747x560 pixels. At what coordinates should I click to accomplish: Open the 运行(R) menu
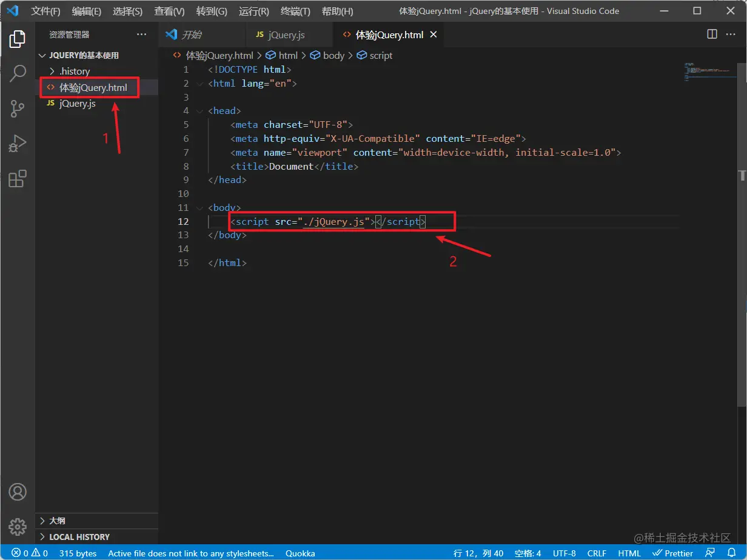(254, 11)
